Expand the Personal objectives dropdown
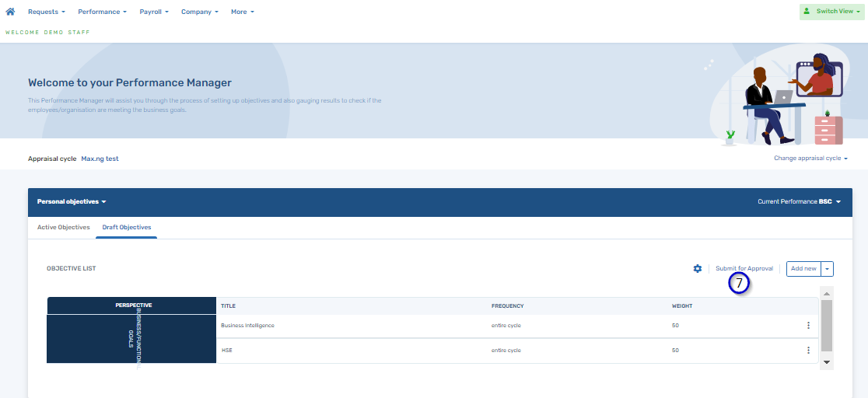This screenshot has width=868, height=398. click(72, 201)
